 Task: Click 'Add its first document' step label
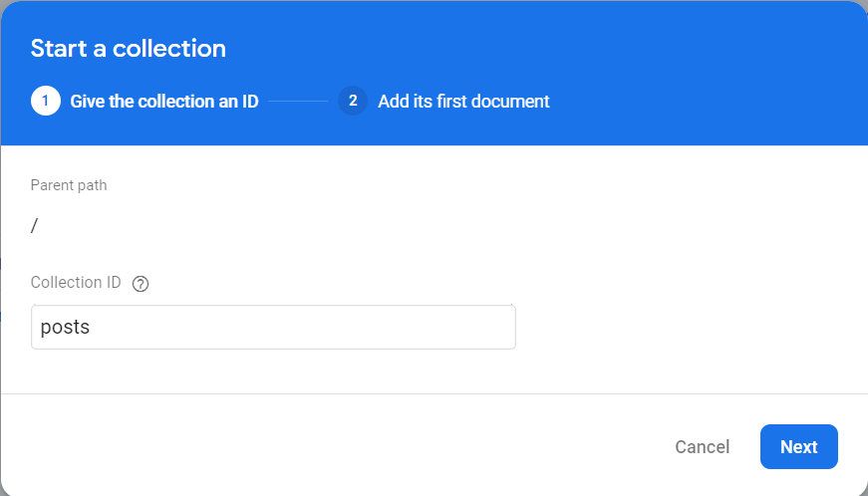click(463, 102)
